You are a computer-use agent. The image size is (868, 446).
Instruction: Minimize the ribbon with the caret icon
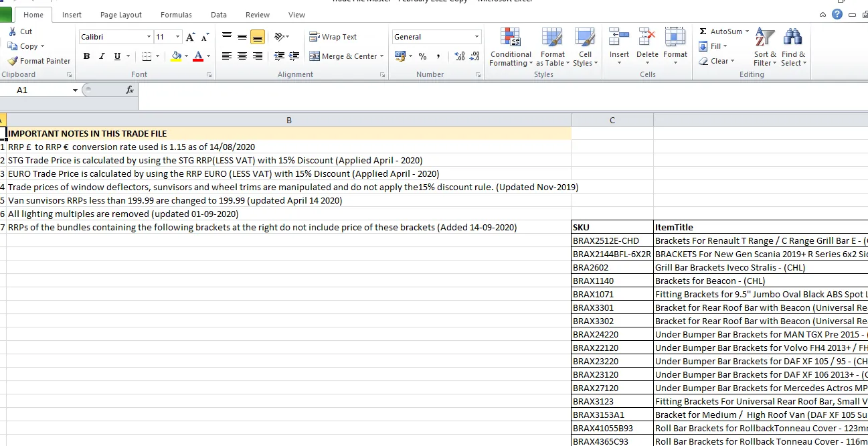(x=822, y=14)
